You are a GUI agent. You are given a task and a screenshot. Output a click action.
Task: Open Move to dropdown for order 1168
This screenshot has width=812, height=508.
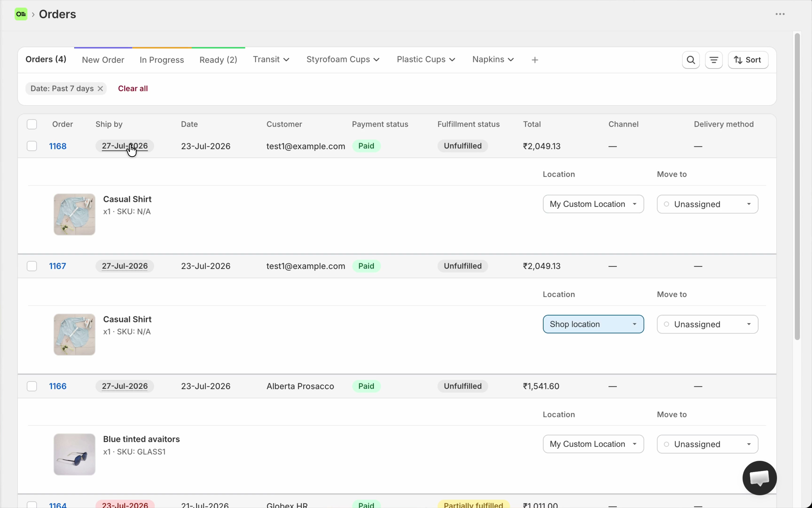pos(707,204)
